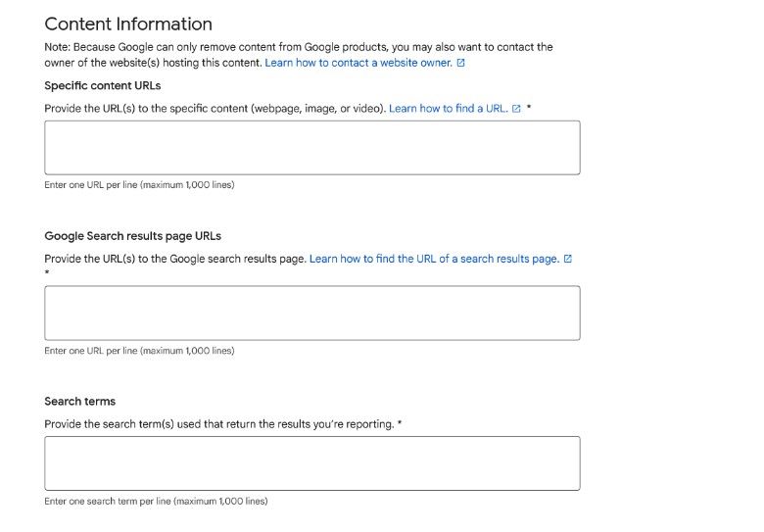Select the Search terms text area
Image resolution: width=764 pixels, height=532 pixels.
click(311, 463)
